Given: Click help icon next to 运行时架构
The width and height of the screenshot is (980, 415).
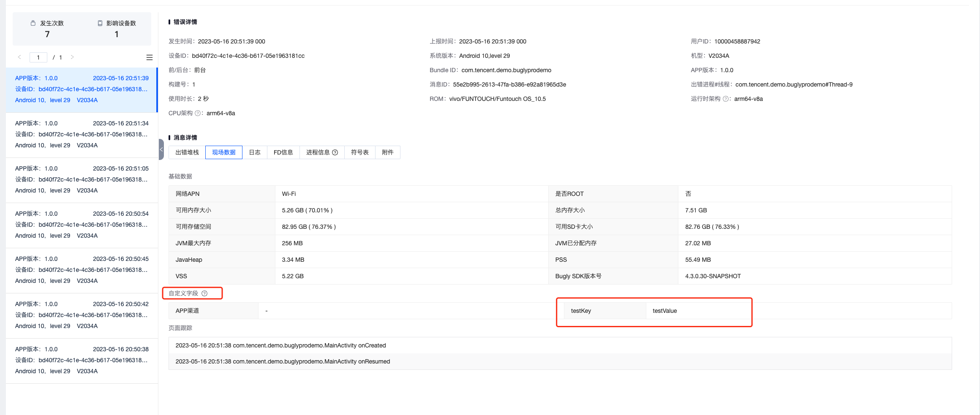Looking at the screenshot, I should pos(725,99).
